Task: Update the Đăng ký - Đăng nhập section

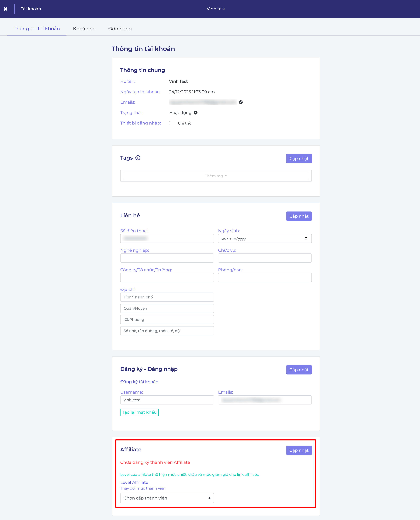Action: coord(299,370)
